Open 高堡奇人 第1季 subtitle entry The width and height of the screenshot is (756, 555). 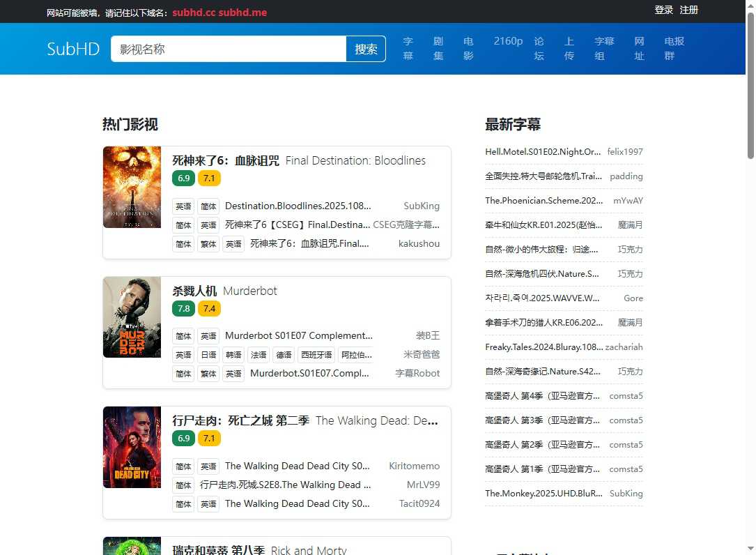(x=542, y=469)
